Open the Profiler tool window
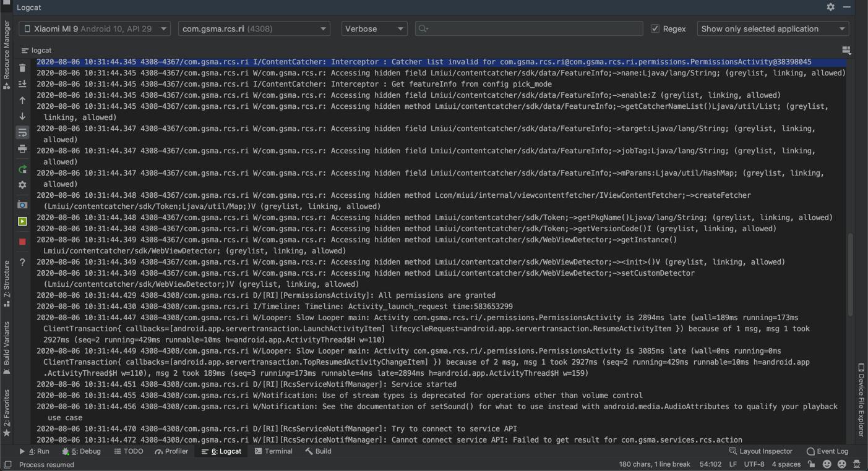The image size is (868, 471). click(x=171, y=451)
